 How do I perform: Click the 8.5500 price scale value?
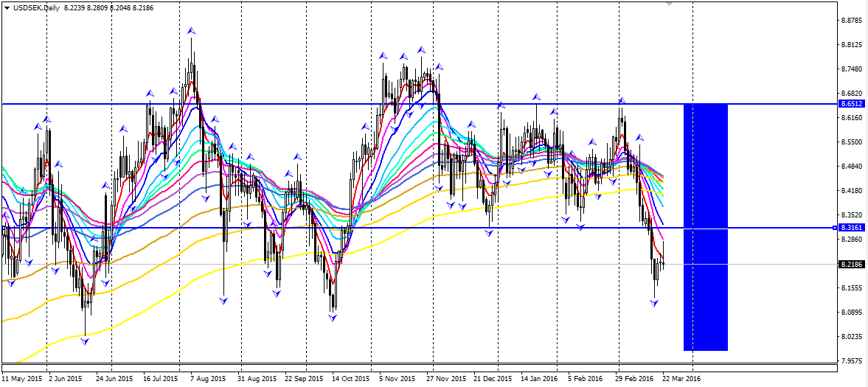pos(851,142)
